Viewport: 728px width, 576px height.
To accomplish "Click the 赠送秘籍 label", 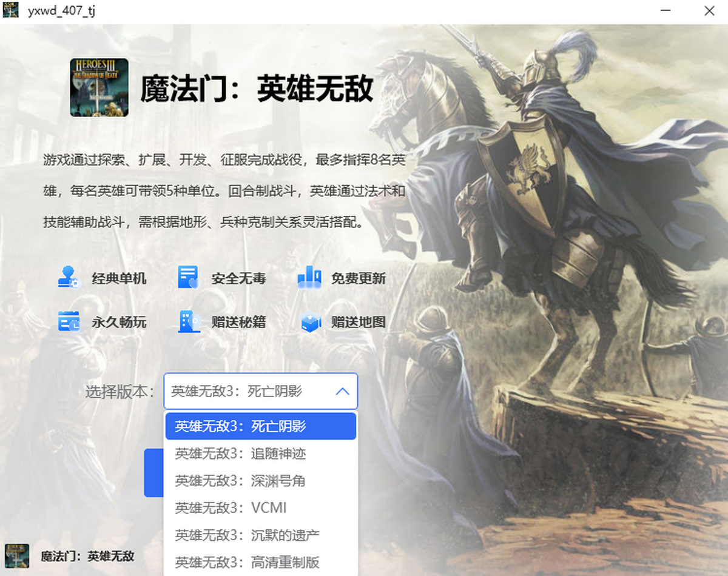I will click(238, 322).
